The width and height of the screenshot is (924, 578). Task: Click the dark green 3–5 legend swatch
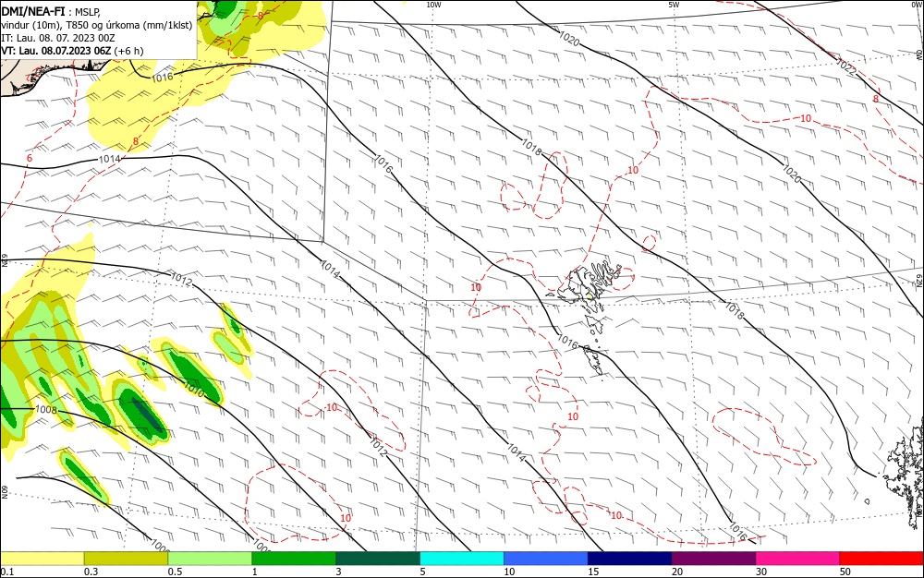pos(378,559)
